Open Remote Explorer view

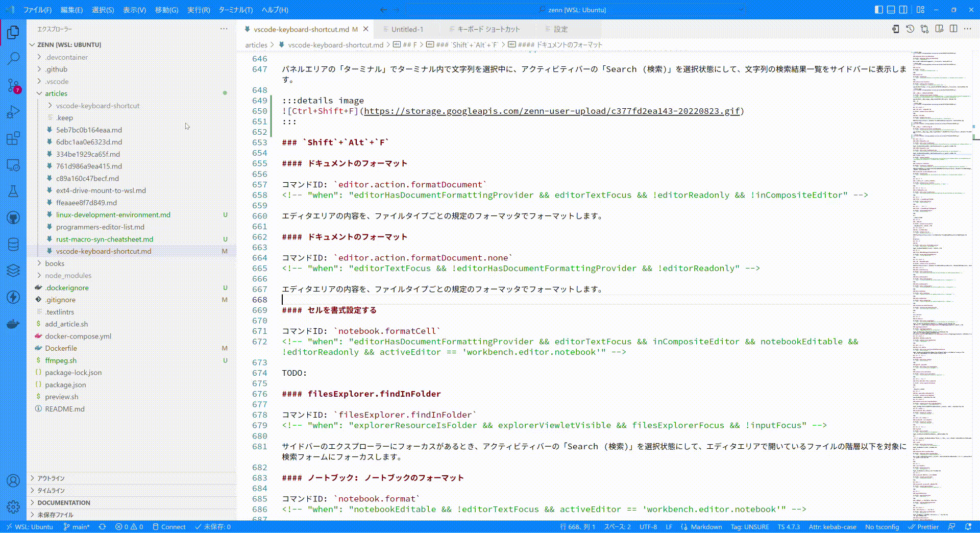coord(13,165)
